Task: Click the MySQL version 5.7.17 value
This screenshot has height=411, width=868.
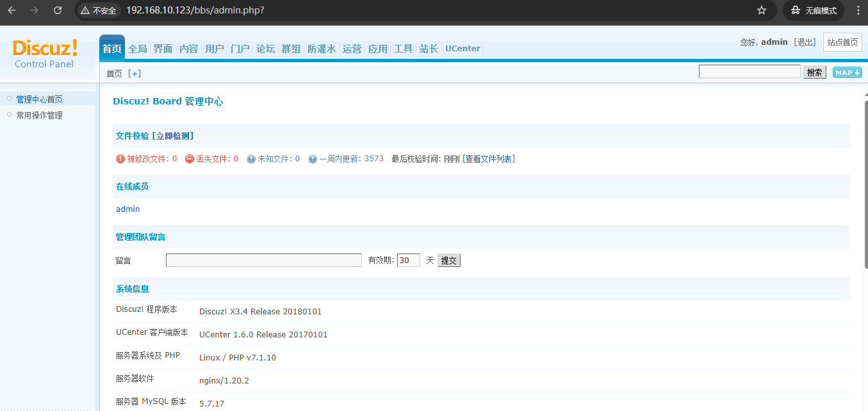Action: click(211, 404)
